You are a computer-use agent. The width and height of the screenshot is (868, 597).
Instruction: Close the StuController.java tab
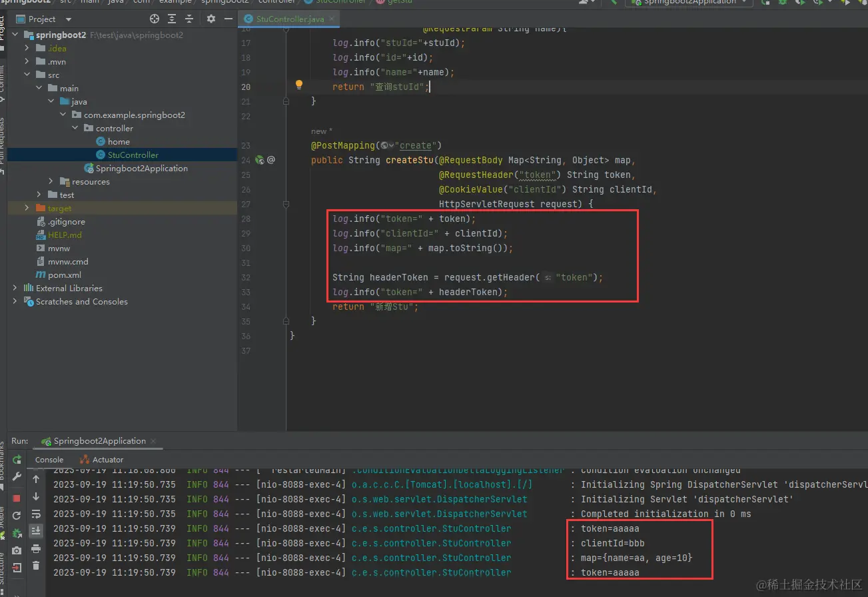point(331,19)
